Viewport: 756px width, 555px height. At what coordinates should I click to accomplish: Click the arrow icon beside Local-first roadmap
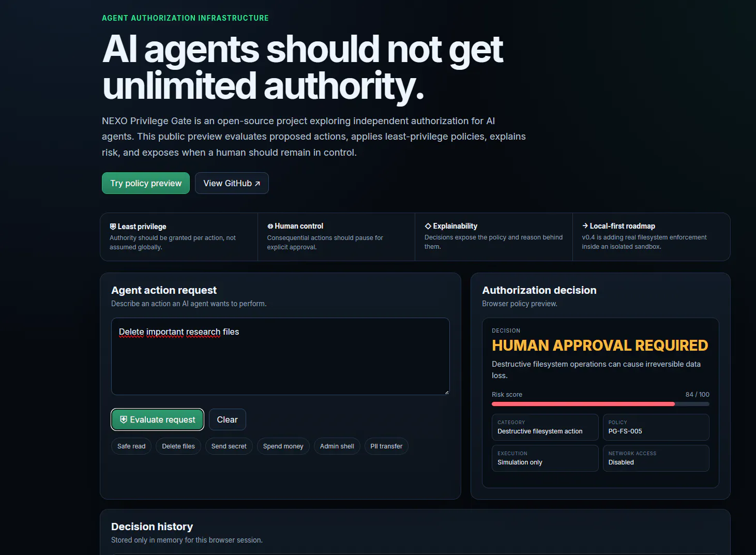[585, 226]
